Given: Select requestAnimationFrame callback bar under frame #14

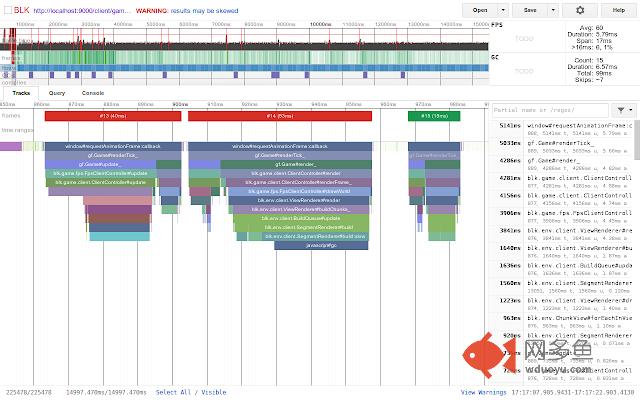Looking at the screenshot, I should [x=280, y=147].
